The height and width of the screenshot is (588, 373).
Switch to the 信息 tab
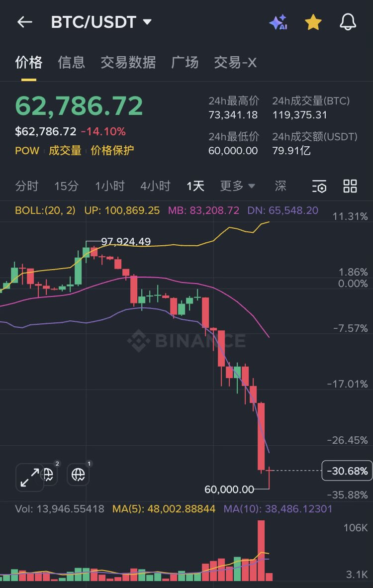72,62
